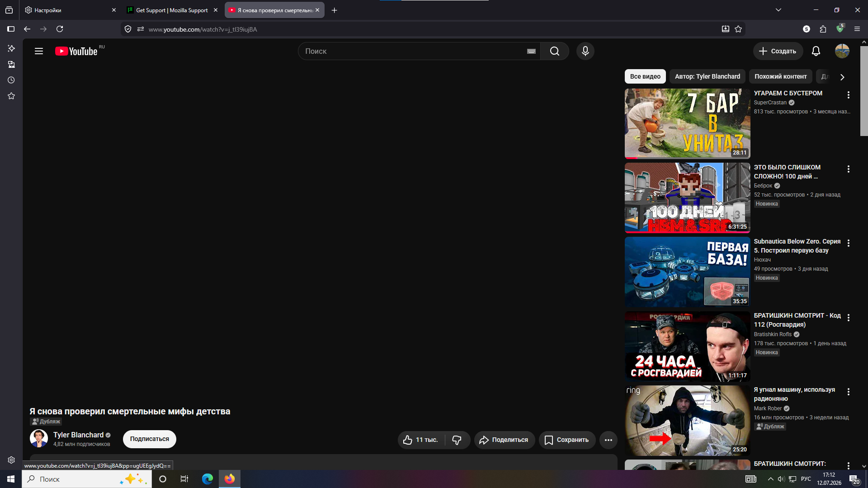This screenshot has height=488, width=868.
Task: Open Tyler Blanchard channel avatar
Action: [x=39, y=438]
